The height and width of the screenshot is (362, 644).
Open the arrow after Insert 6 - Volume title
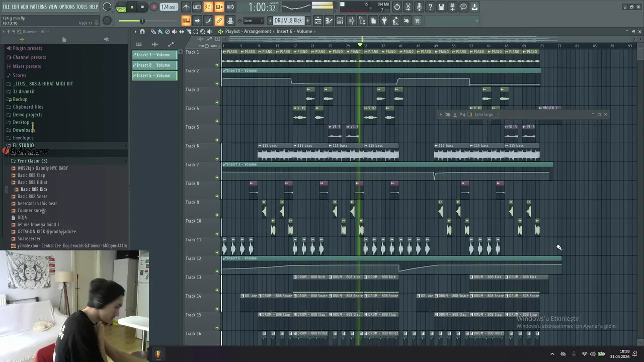click(315, 31)
